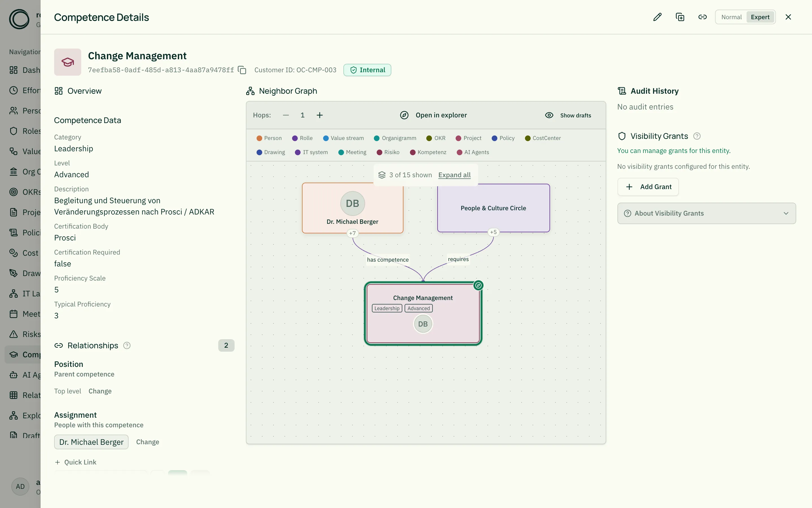Click the explorer compass badge on Change Management node
812x508 pixels.
(x=478, y=285)
